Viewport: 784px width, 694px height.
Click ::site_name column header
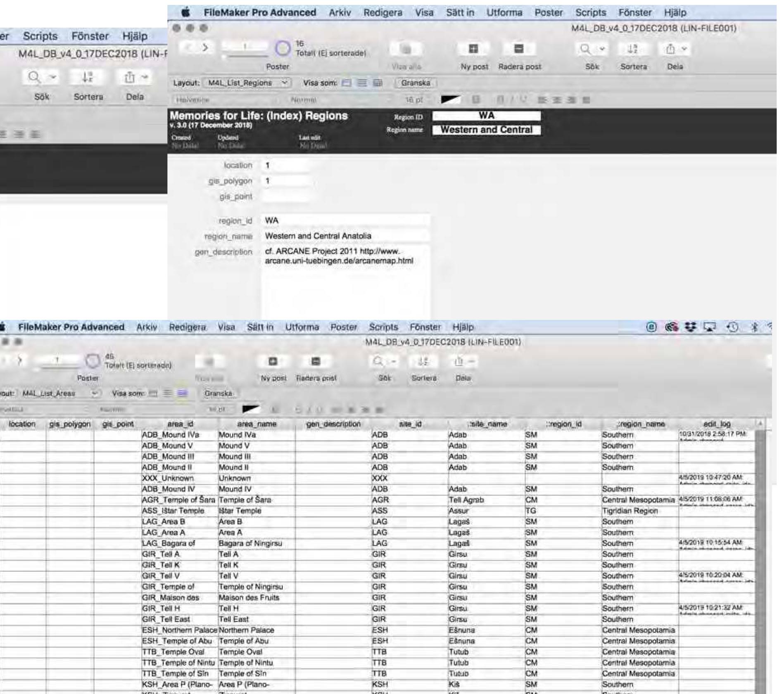(x=487, y=424)
